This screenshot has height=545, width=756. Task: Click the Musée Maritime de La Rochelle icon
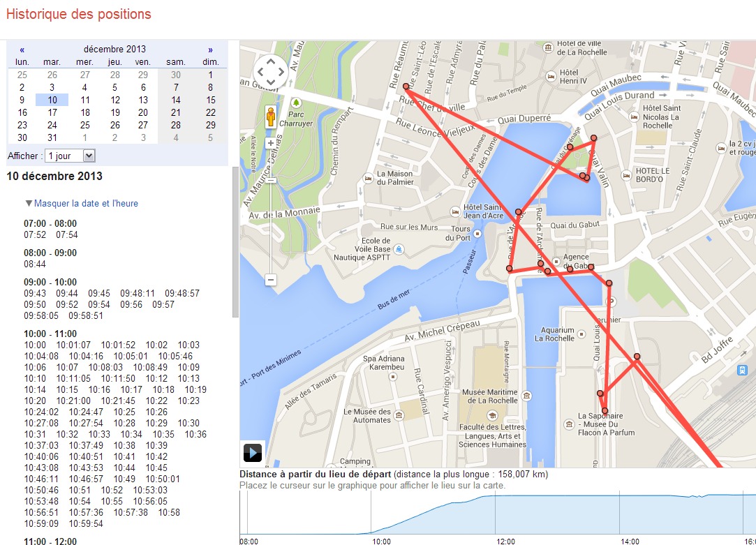527,396
